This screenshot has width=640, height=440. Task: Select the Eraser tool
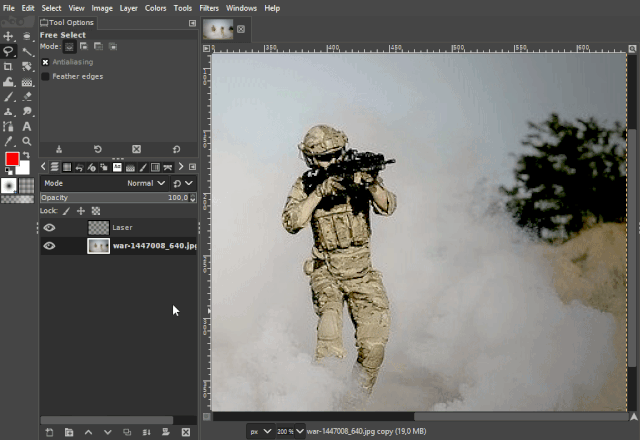click(x=27, y=97)
